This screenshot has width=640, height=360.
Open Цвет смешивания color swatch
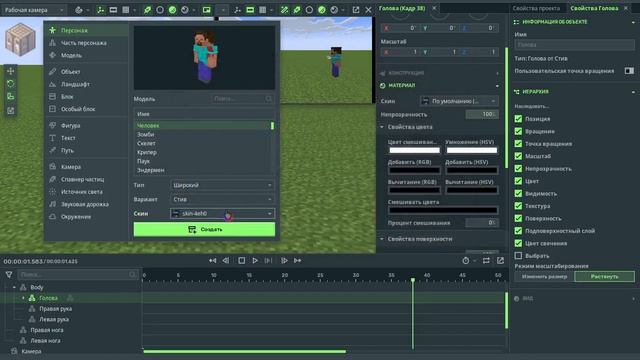pyautogui.click(x=414, y=150)
